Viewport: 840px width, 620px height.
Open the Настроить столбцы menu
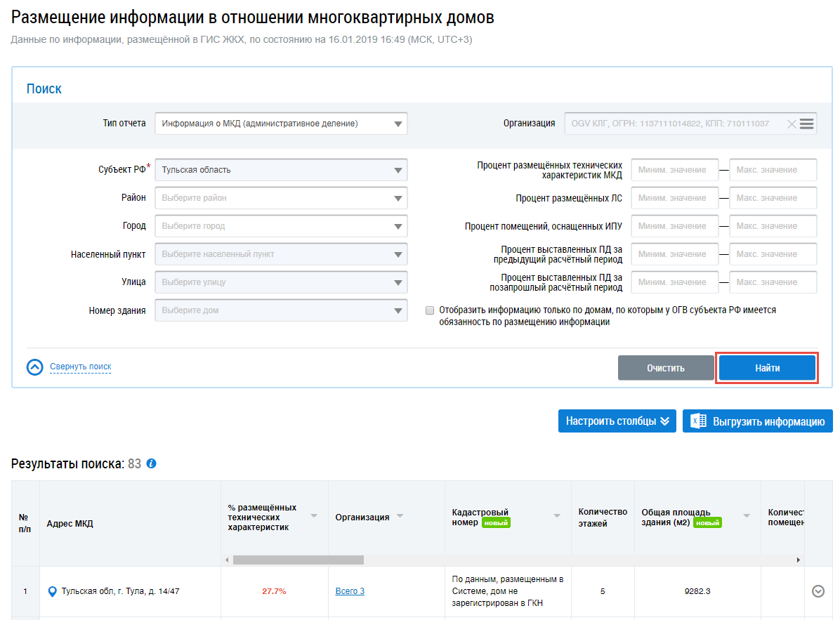tap(617, 421)
